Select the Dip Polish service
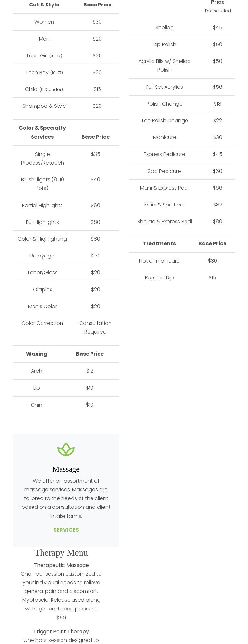Image resolution: width=248 pixels, height=644 pixels. (x=164, y=44)
